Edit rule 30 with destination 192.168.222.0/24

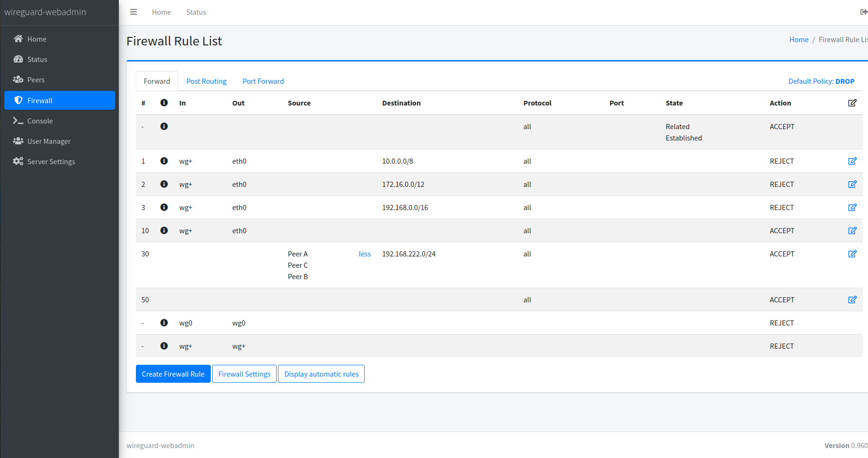click(852, 254)
